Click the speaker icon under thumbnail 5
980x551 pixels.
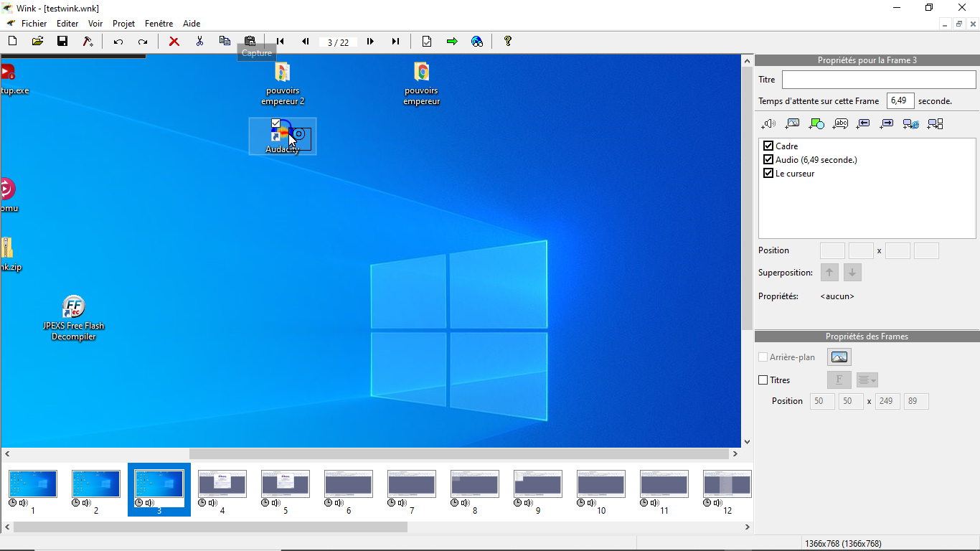pos(275,503)
